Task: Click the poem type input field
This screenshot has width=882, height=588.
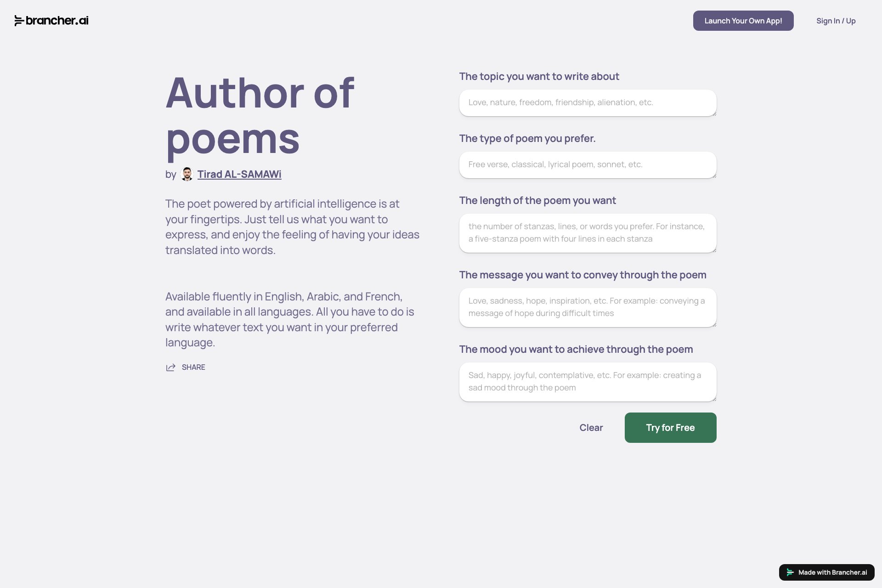Action: pos(588,164)
